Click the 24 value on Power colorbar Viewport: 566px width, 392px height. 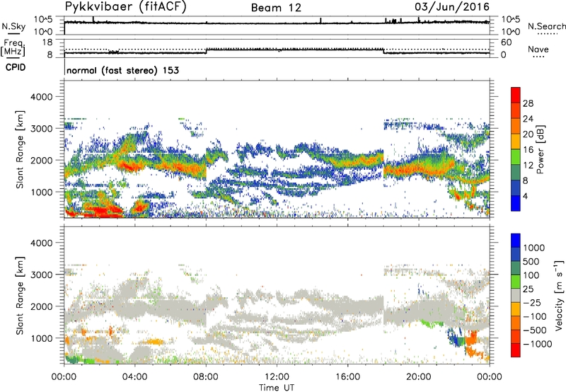point(528,119)
